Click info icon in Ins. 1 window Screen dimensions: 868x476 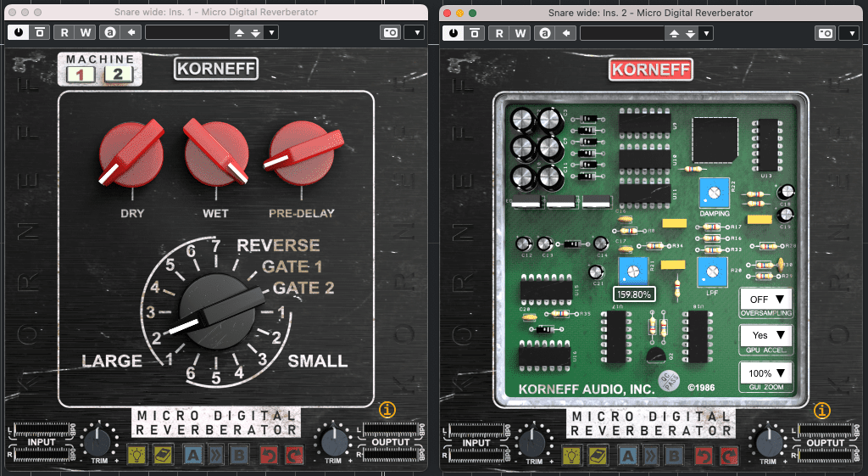pos(387,410)
